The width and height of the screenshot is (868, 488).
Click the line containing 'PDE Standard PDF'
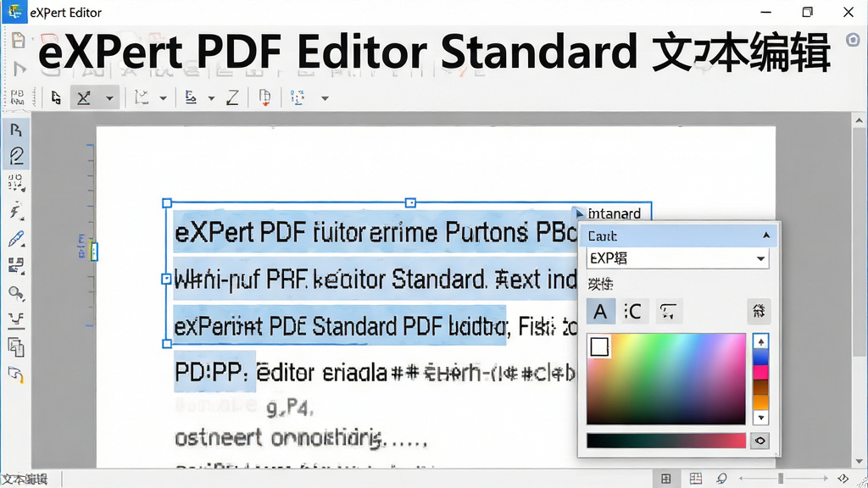click(376, 326)
